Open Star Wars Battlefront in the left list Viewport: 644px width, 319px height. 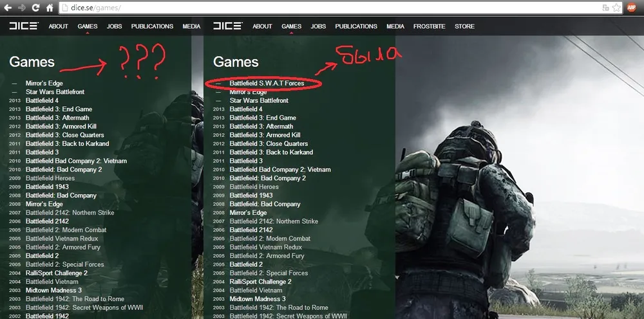pos(55,92)
